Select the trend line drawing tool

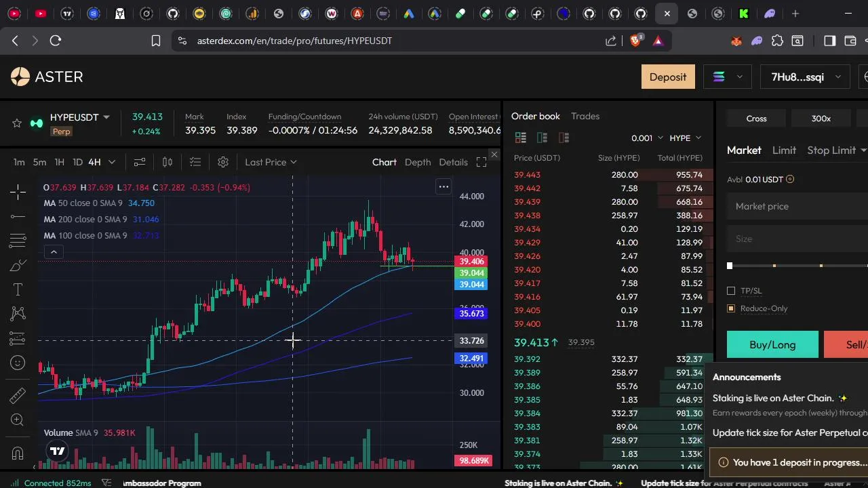(x=18, y=217)
